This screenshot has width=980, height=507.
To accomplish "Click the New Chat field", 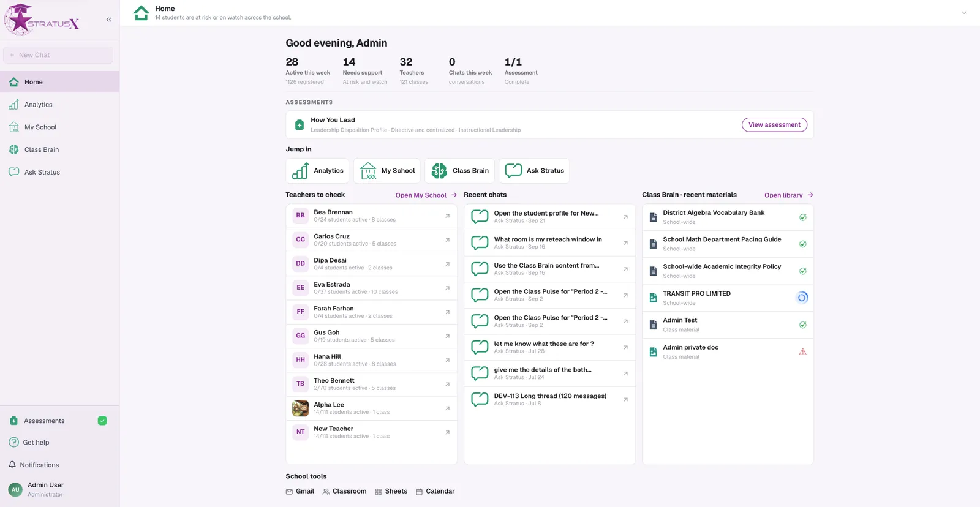I will click(x=58, y=55).
